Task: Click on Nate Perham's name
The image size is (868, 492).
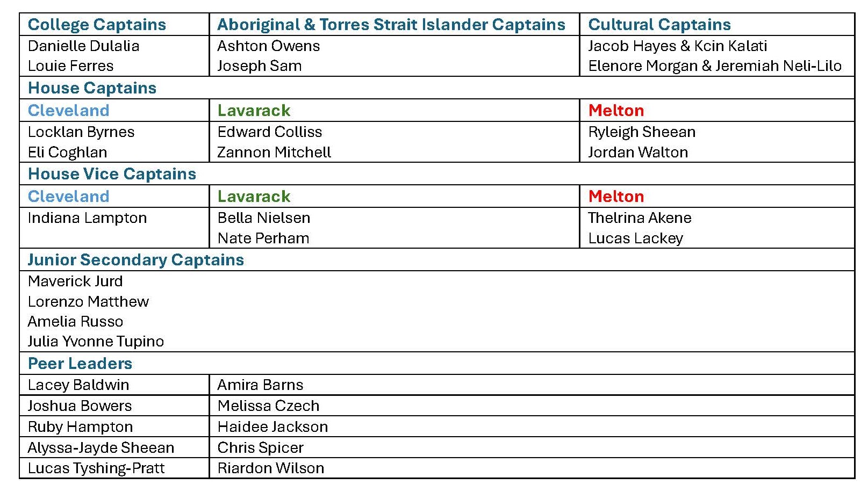Action: click(x=263, y=238)
